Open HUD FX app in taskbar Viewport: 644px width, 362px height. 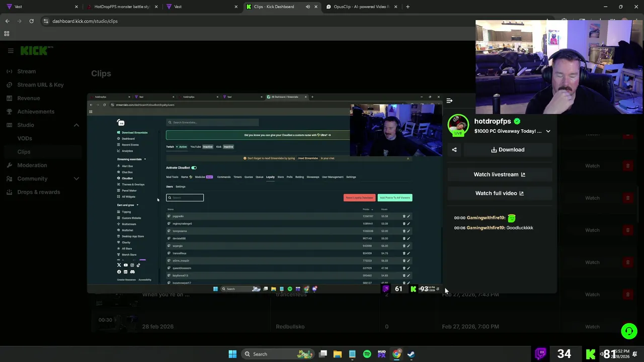pos(381,354)
